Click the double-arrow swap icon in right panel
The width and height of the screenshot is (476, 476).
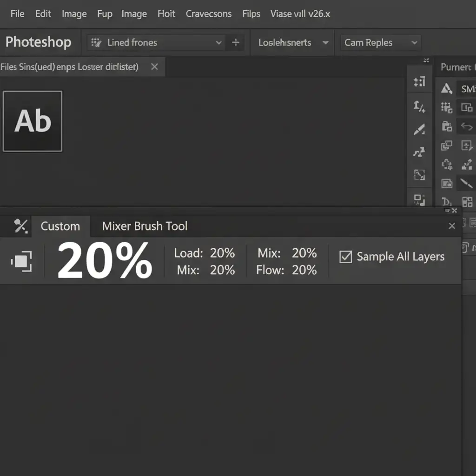[466, 126]
